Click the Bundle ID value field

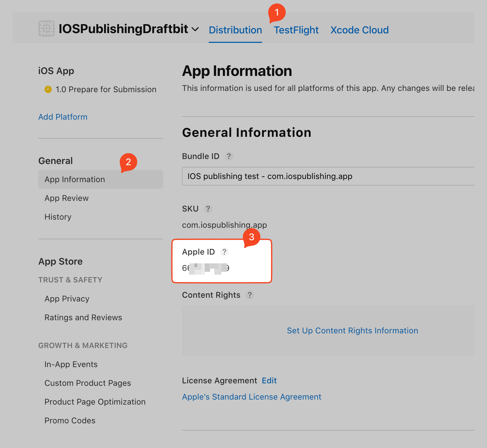328,176
